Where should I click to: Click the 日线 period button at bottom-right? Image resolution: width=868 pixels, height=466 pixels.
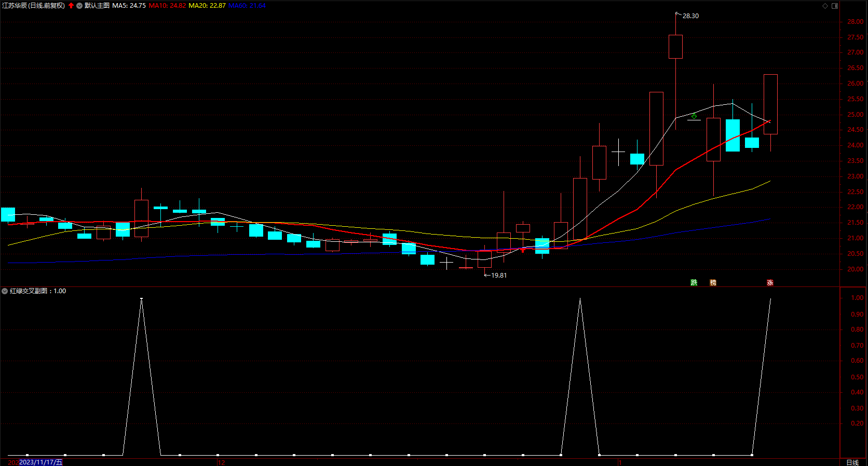point(852,462)
